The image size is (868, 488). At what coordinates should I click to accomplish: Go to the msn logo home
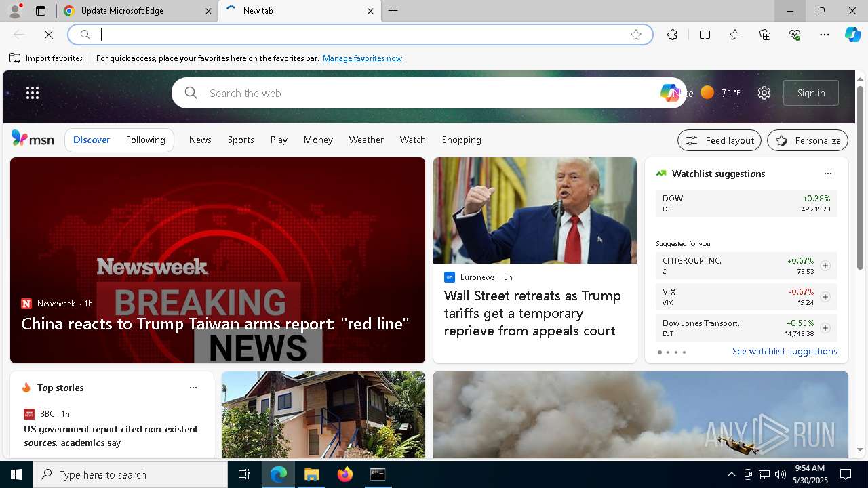(x=33, y=139)
